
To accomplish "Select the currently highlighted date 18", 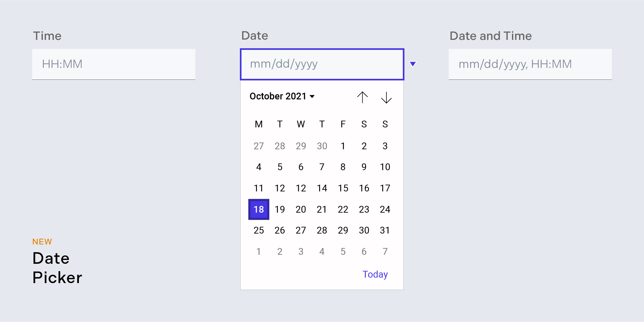I will 259,209.
